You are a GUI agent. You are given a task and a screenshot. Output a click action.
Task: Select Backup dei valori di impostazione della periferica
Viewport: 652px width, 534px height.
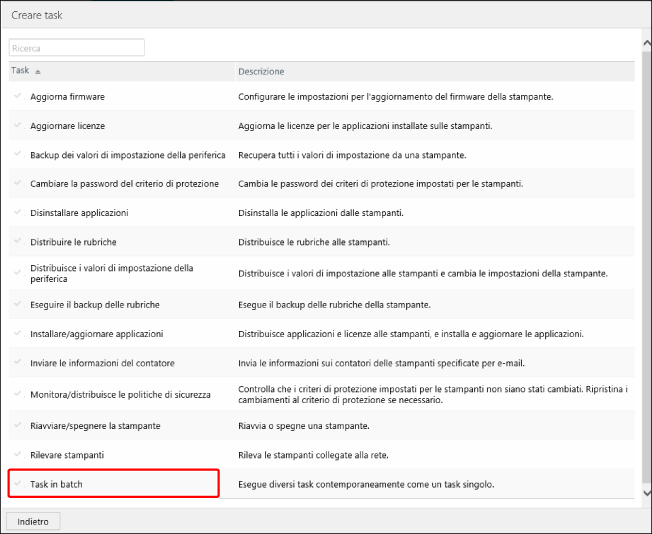point(127,155)
